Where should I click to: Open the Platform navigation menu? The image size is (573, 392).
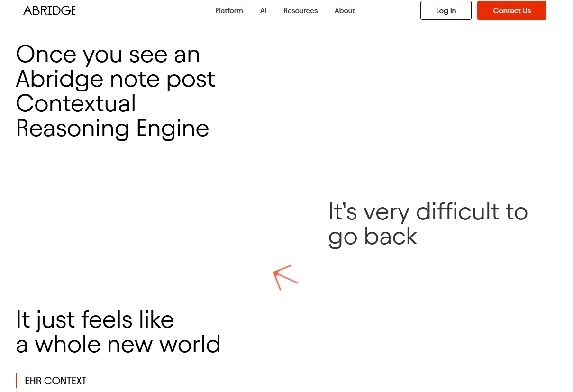[229, 10]
